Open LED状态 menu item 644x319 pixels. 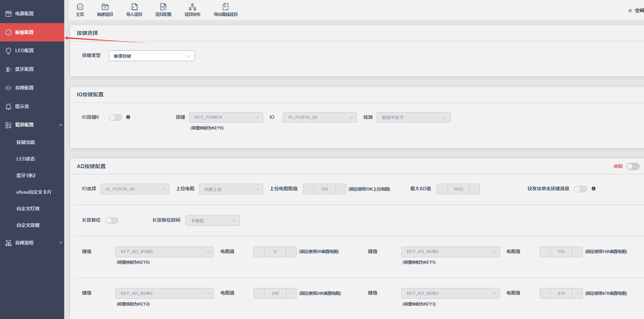coord(26,159)
